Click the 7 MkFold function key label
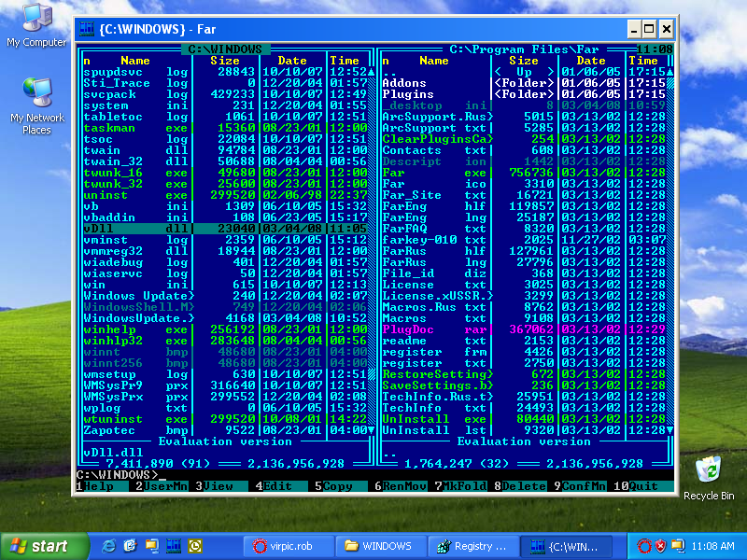747x560 pixels. (460, 486)
